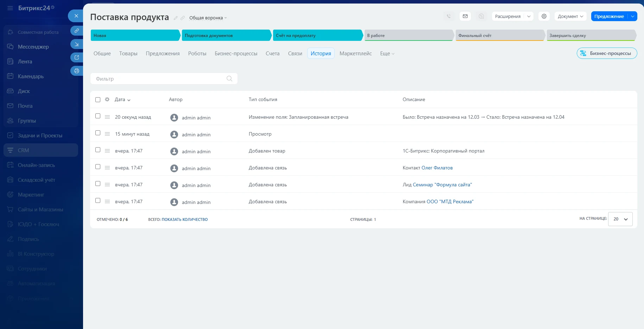Image resolution: width=644 pixels, height=329 pixels.
Task: Open CRM in the left sidebar
Action: tap(41, 150)
